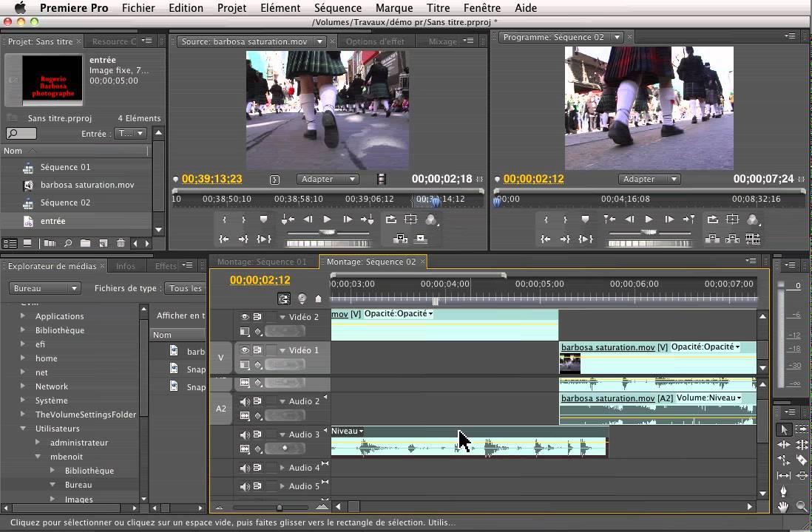Viewport: 812px width, 532px height.
Task: Collapse Vidéo 2 track triangle
Action: 282,317
